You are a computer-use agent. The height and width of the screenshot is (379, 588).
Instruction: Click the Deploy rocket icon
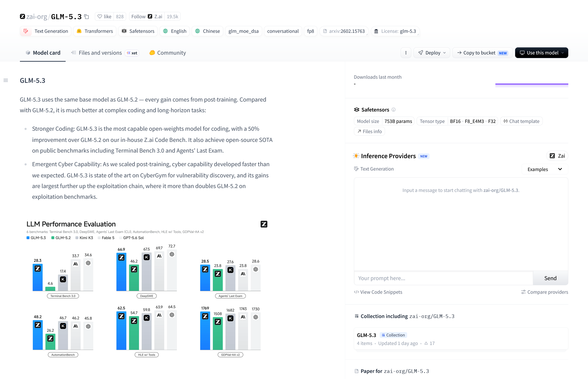421,53
